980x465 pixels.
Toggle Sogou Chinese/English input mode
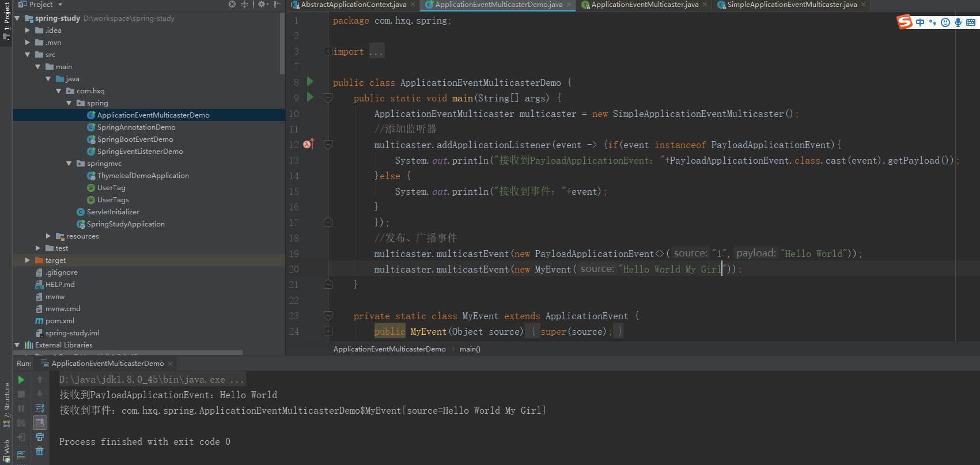coord(920,22)
